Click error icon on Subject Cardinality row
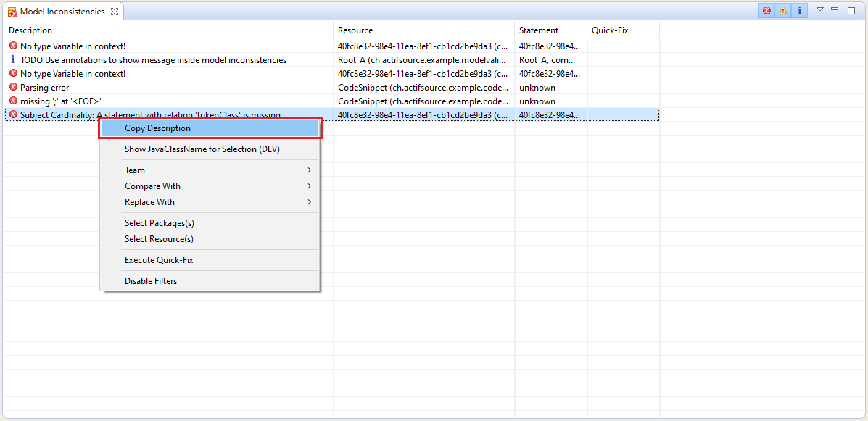Viewport: 868px width, 421px height. click(13, 115)
